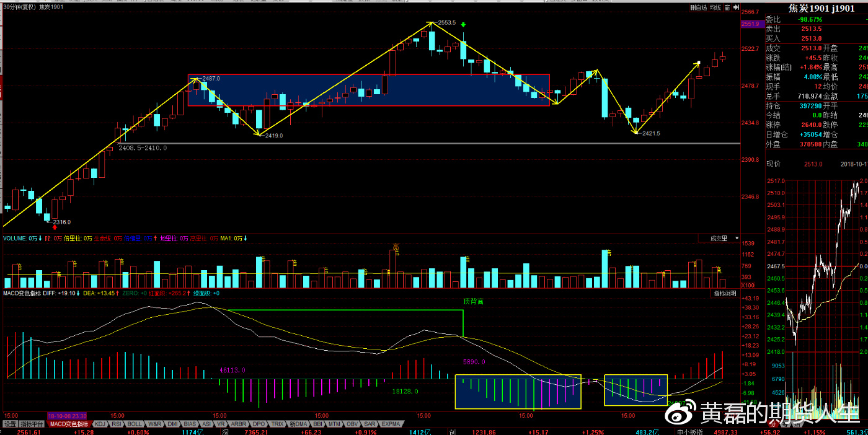
Task: Click the red up arrow below 2316.0
Action: coord(55,228)
